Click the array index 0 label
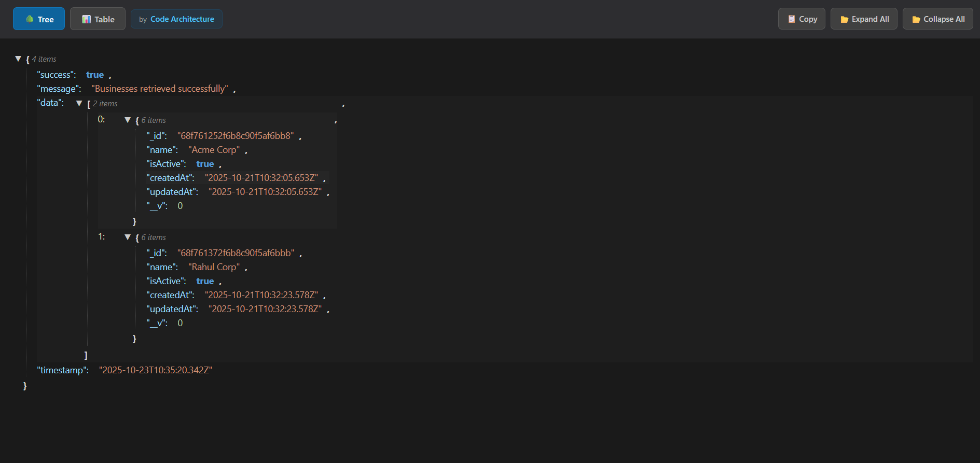 (101, 119)
